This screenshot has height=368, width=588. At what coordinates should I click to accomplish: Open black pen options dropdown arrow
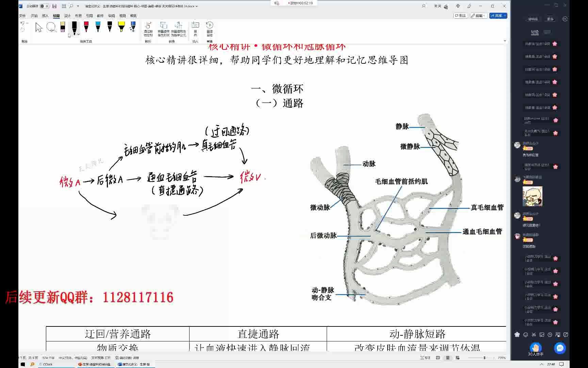point(79,34)
